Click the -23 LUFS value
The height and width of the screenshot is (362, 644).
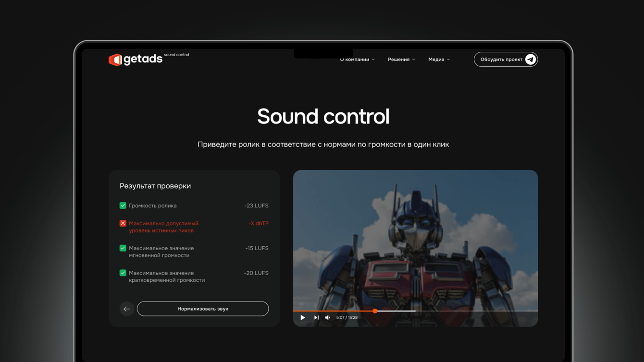pos(256,205)
